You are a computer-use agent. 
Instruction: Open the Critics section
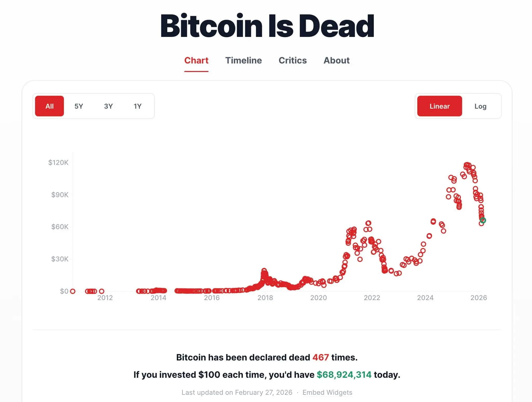(x=292, y=60)
